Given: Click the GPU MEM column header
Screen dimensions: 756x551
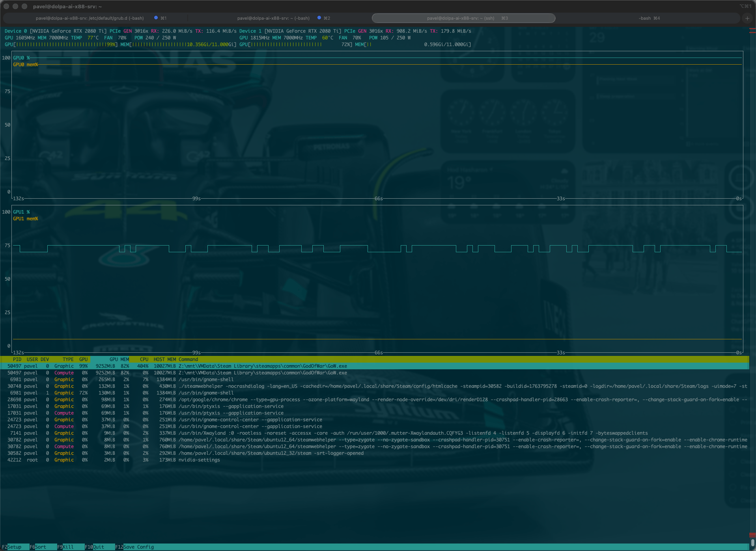Looking at the screenshot, I should (x=119, y=359).
